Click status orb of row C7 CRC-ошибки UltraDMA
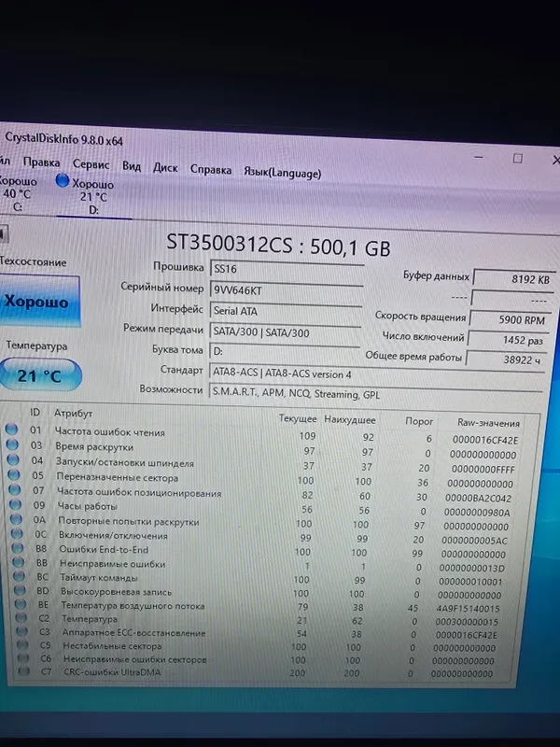This screenshot has width=560, height=747. tap(23, 671)
